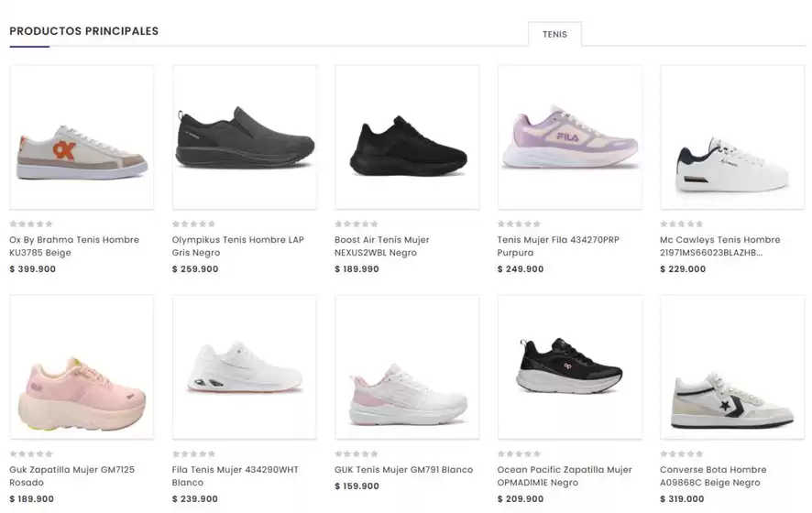Screen dimensions: 812x513
Task: Open the Converse Bota Hombre A09868C link
Action: [x=713, y=475]
